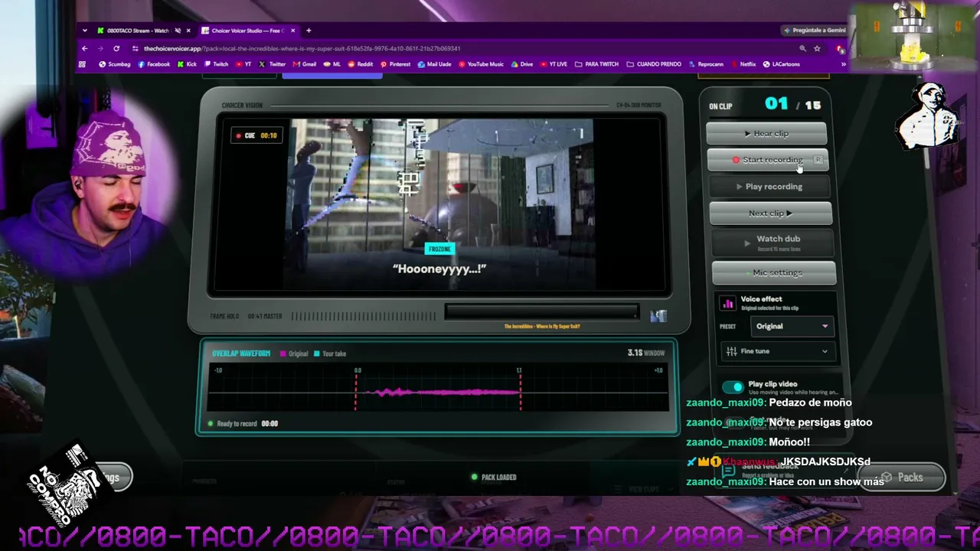Viewport: 980px width, 551px height.
Task: Show more bookmarks via overflow chevron
Action: pyautogui.click(x=844, y=64)
